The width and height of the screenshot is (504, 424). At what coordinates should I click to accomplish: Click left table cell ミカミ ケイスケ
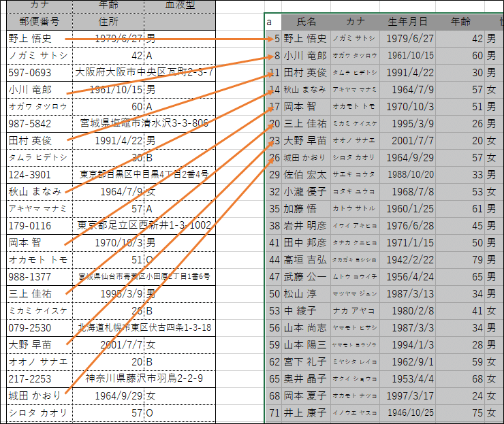tap(40, 311)
